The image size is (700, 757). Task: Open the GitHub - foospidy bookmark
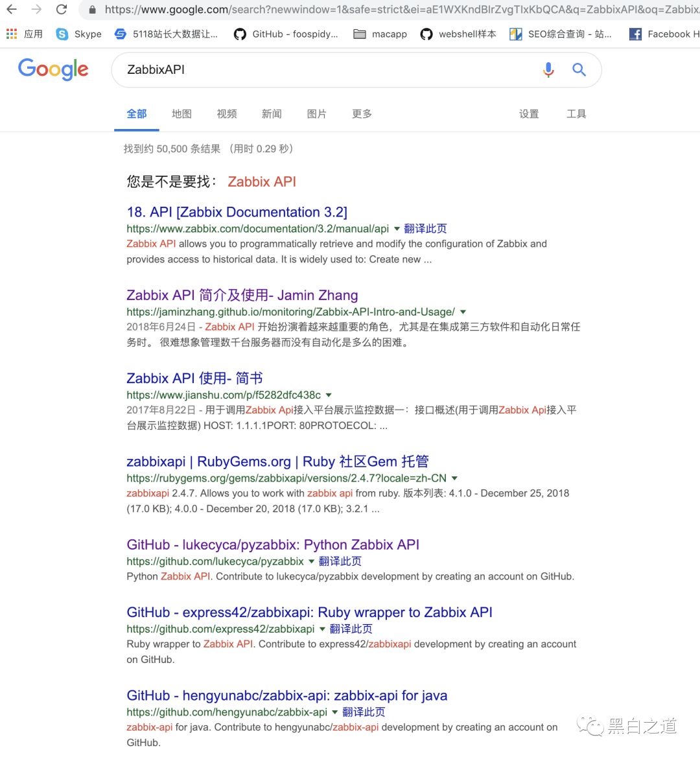[x=286, y=34]
